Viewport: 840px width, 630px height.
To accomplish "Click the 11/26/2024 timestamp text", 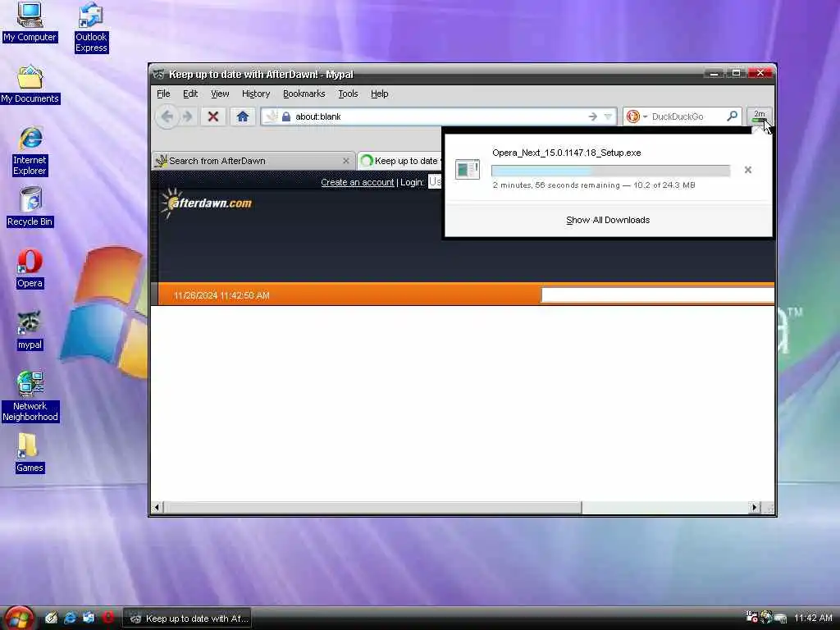I will 221,295.
